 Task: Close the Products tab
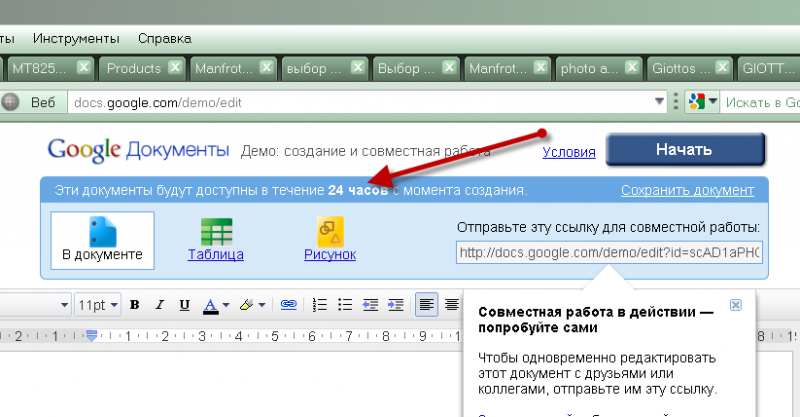[175, 67]
